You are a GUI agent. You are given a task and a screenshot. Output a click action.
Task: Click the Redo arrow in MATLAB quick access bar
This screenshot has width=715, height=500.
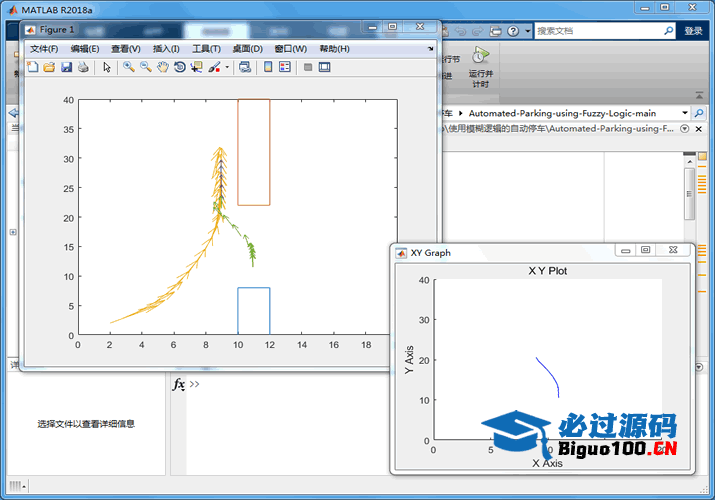tap(477, 31)
